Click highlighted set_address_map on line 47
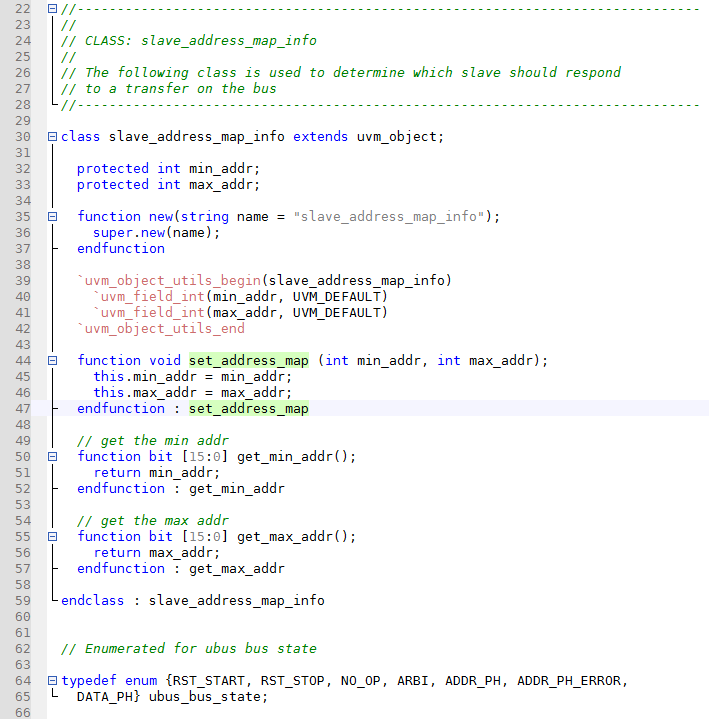Screen dimensions: 709x719 click(x=249, y=409)
